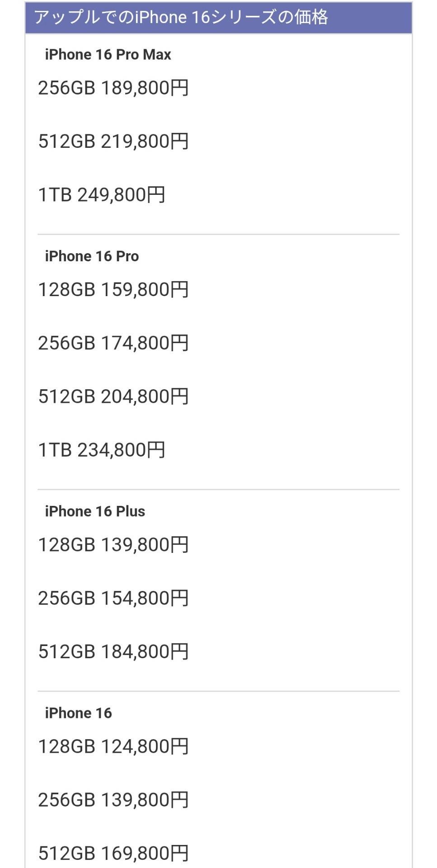The image size is (437, 868).
Task: Click the 512GB 204,800円 row
Action: point(113,396)
